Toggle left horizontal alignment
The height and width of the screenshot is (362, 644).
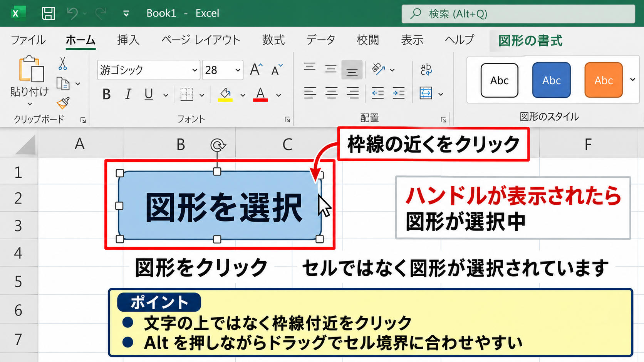tap(310, 93)
